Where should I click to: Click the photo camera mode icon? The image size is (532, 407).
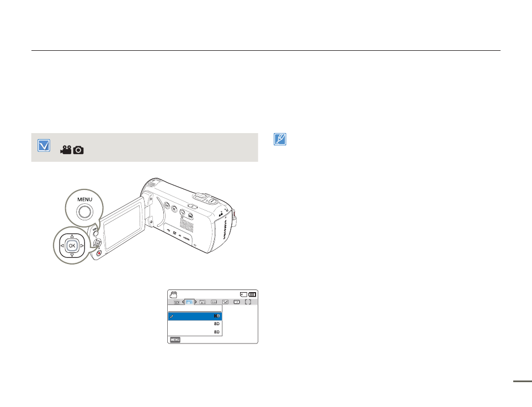(78, 150)
